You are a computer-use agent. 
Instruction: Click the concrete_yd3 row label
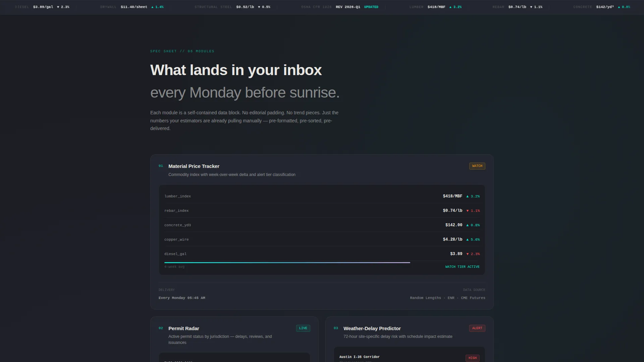177,225
